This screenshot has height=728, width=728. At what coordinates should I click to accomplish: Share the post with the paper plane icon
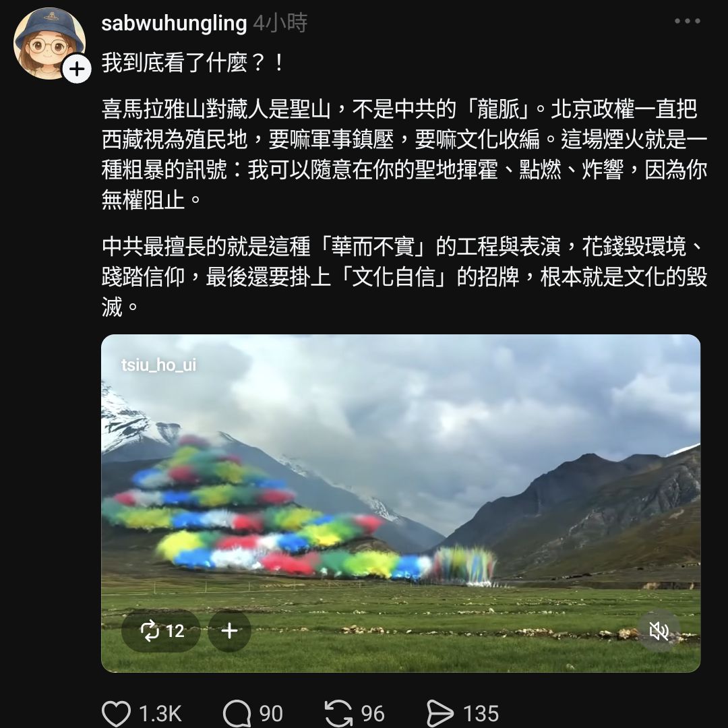(440, 713)
